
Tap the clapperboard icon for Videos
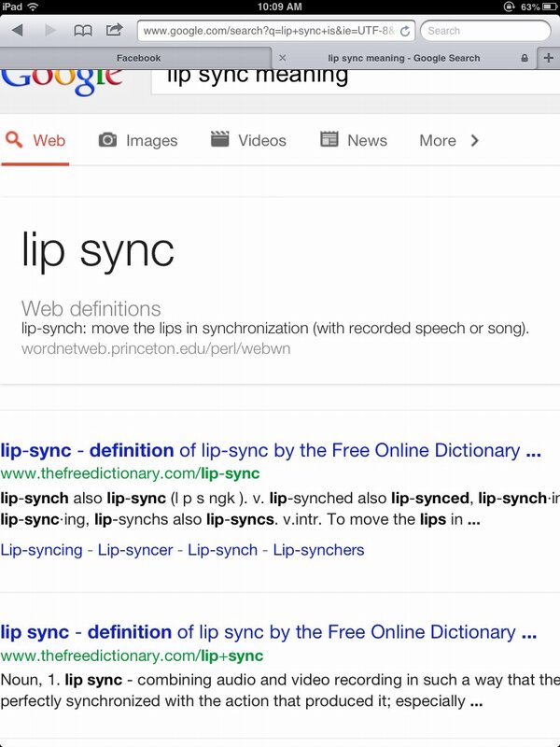(219, 139)
